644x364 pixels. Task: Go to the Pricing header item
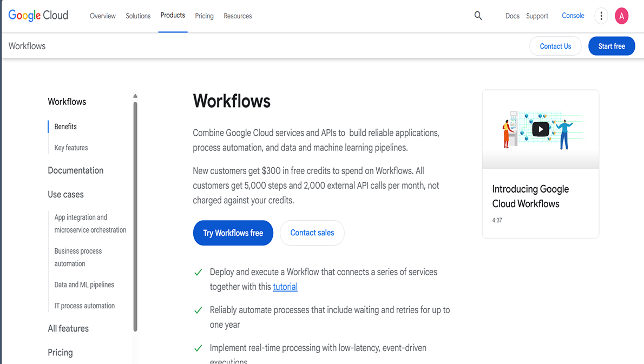tap(204, 16)
